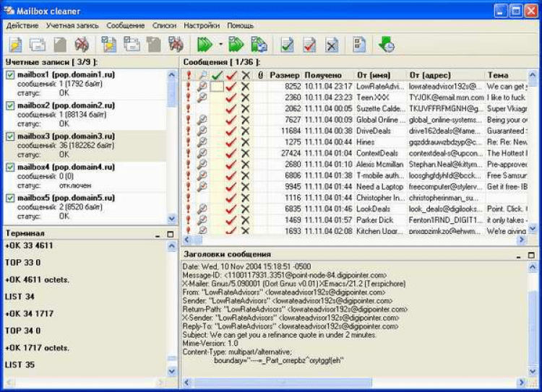This screenshot has width=542, height=392.
Task: Click the attachment paperclip column header
Action: [x=260, y=75]
